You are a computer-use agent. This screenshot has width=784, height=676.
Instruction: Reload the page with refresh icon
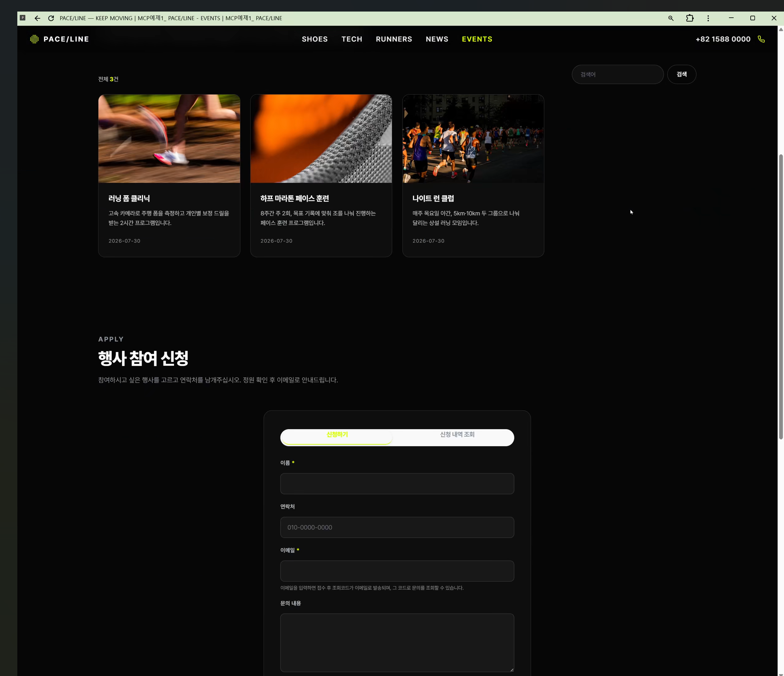pos(51,18)
